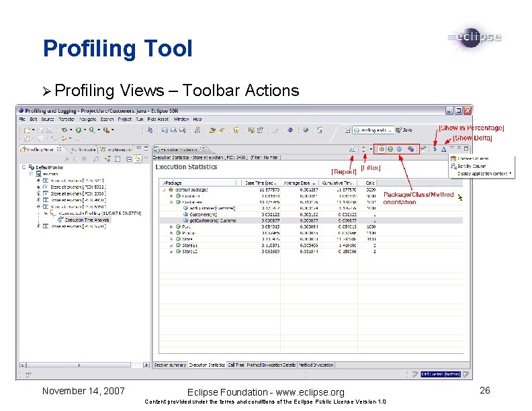532x411 pixels.
Task: Select Execution Time Analysis tree item
Action: [x=87, y=220]
